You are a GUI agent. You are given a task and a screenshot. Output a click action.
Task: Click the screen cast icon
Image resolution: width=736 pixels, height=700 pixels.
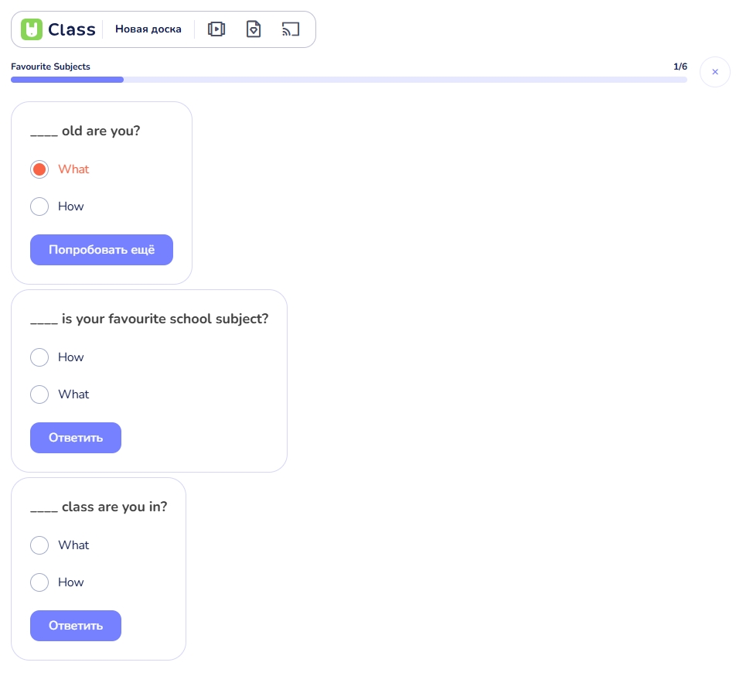click(291, 29)
